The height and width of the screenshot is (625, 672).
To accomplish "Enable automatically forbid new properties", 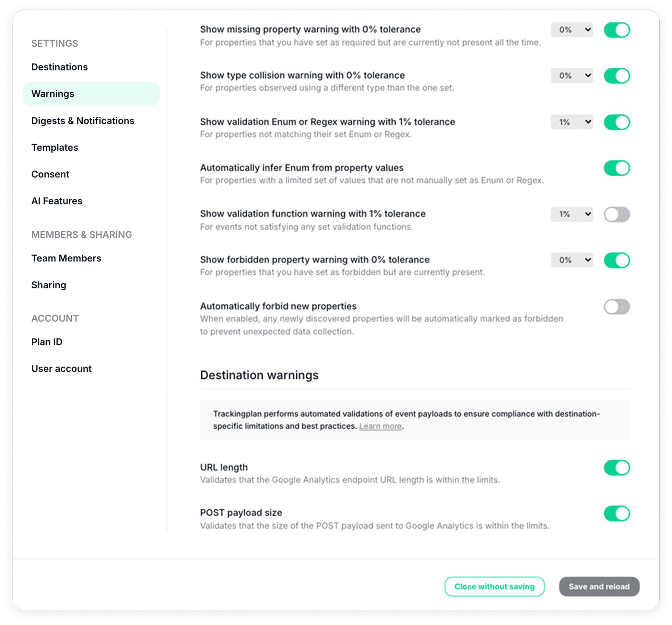I will tap(617, 307).
